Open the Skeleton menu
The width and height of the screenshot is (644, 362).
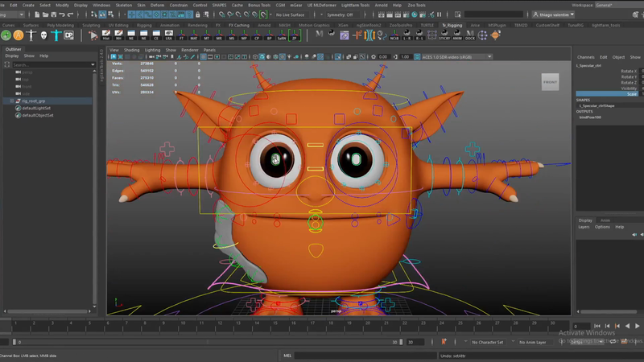pyautogui.click(x=124, y=5)
